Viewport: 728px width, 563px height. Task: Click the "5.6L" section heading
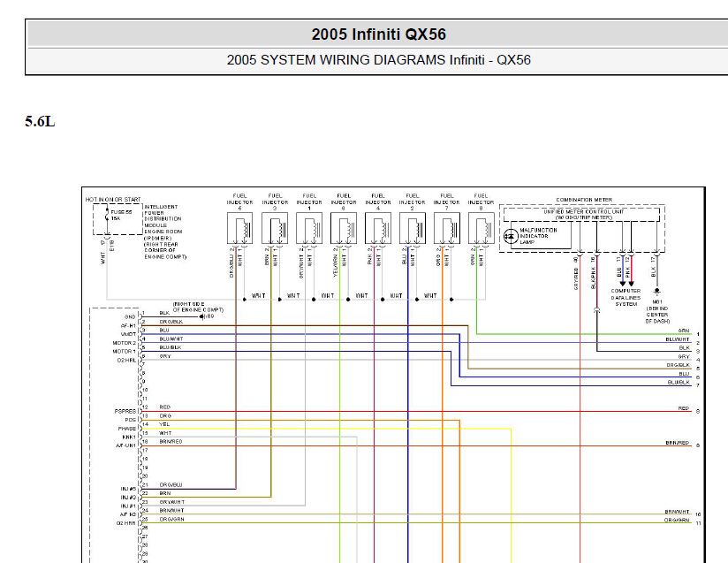40,122
